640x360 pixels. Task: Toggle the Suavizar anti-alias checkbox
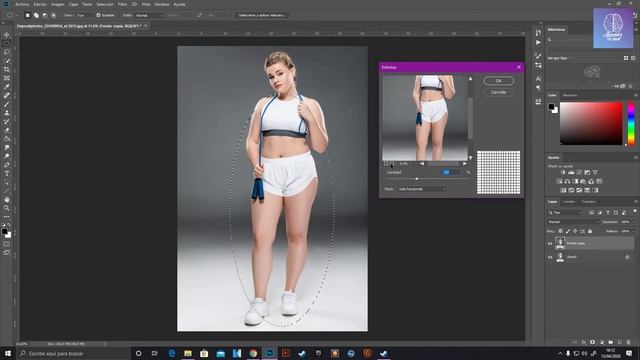tap(98, 15)
